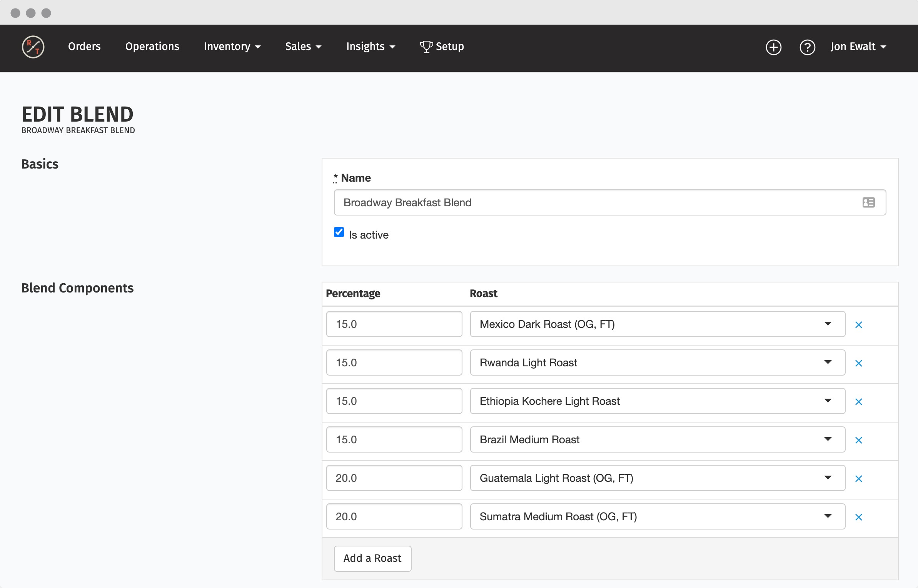Delete the Brazil Medium Roast row
This screenshot has height=588, width=918.
(x=858, y=440)
